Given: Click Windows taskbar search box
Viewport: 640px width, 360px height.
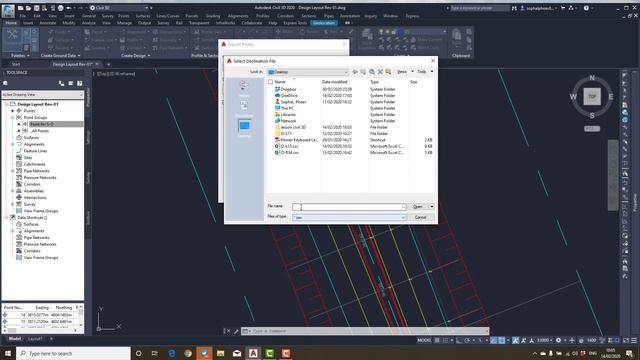Looking at the screenshot, I should tap(73, 353).
